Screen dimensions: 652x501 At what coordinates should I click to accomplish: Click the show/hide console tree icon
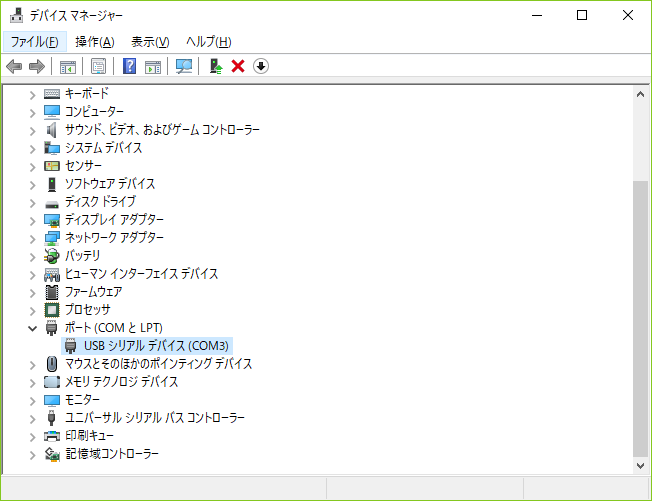[x=68, y=67]
